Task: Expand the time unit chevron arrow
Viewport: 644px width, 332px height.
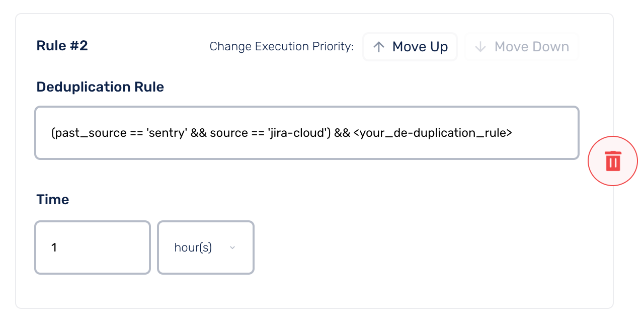Action: click(x=232, y=247)
